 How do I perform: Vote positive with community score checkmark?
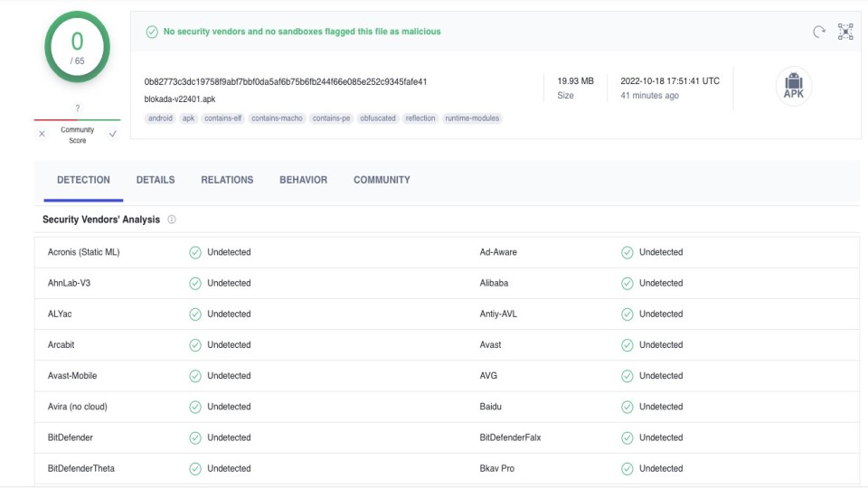click(x=112, y=134)
